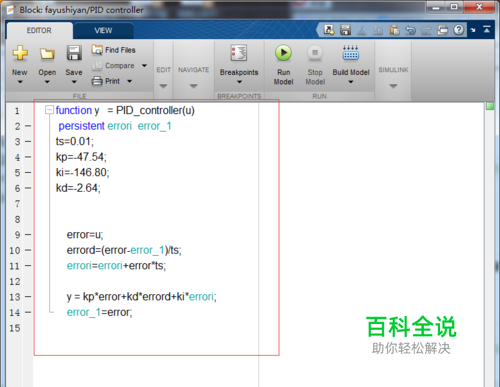Set breakpoint dash on line 3
The width and height of the screenshot is (500, 387).
[x=28, y=142]
